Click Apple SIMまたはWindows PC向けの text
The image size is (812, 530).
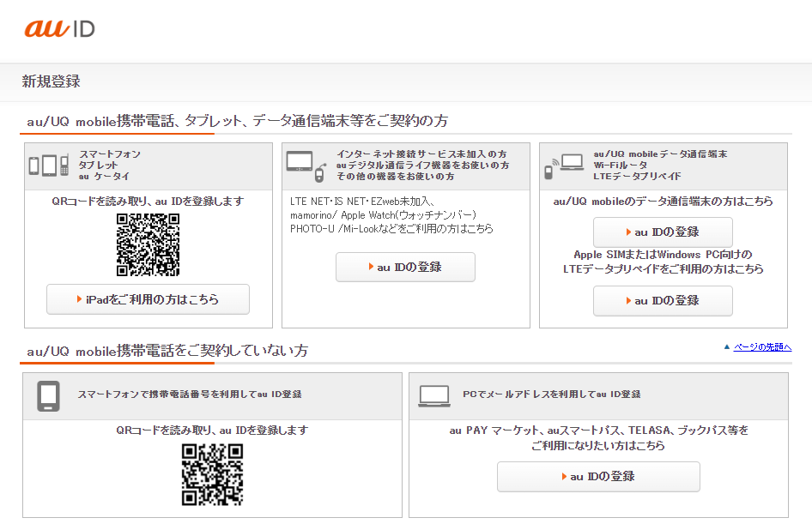click(663, 255)
